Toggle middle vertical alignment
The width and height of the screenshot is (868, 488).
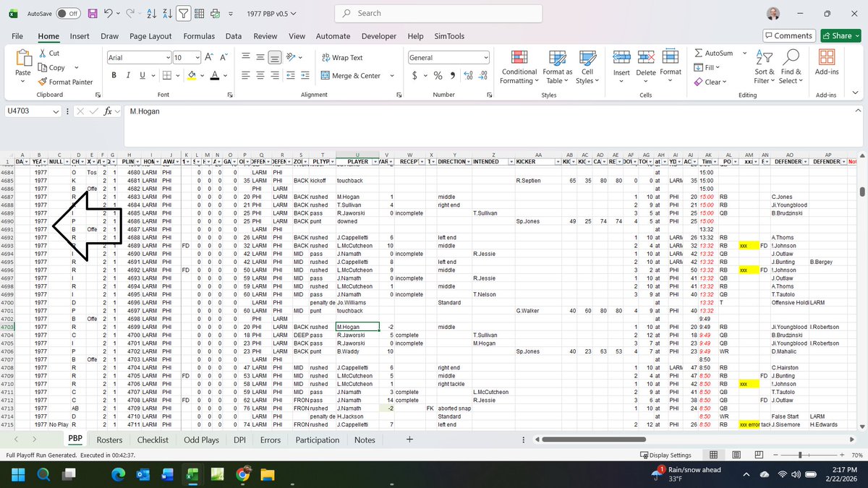coord(260,58)
